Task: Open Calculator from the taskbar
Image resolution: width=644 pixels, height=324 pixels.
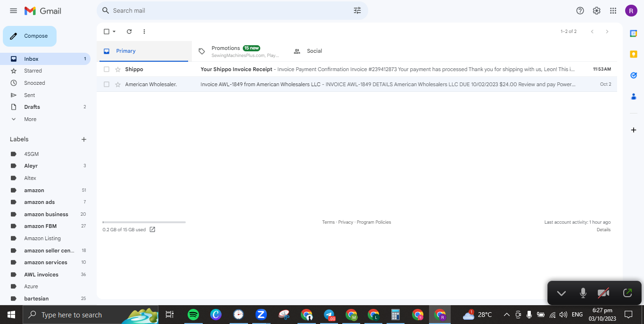Action: [x=395, y=315]
